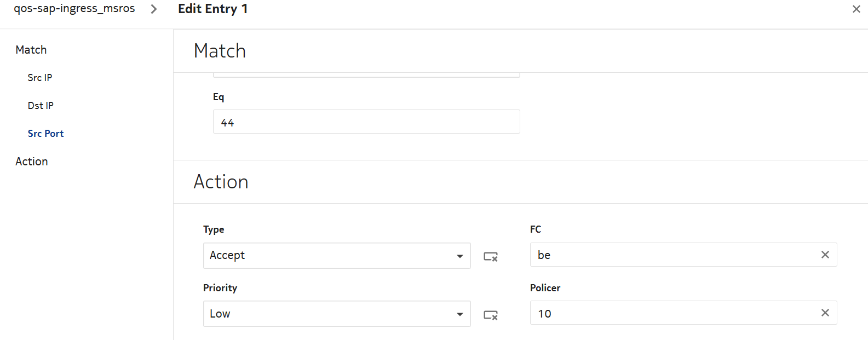Select Src Port in the sidebar

[45, 134]
